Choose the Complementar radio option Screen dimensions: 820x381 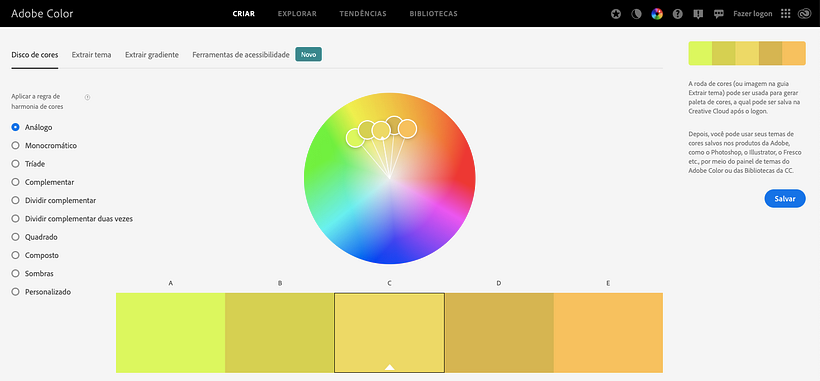tap(42, 182)
